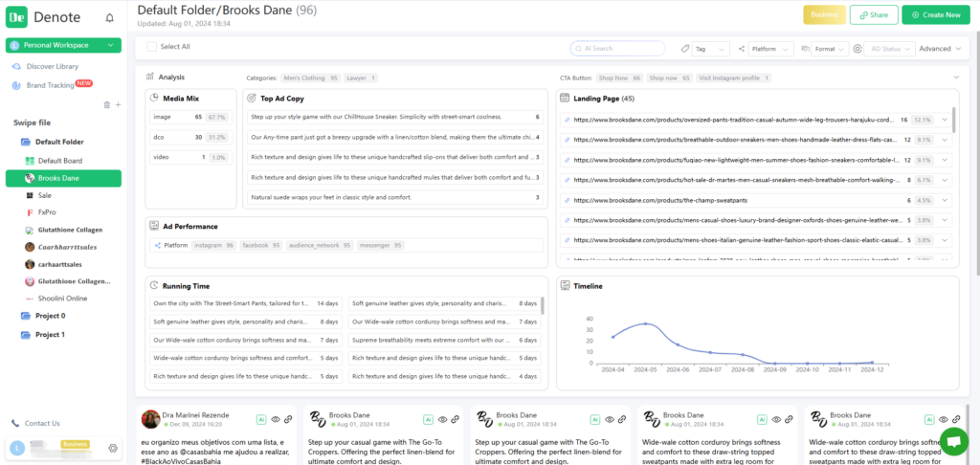Open the Personal Workspace dropdown
Image resolution: width=980 pixels, height=465 pixels.
point(64,45)
